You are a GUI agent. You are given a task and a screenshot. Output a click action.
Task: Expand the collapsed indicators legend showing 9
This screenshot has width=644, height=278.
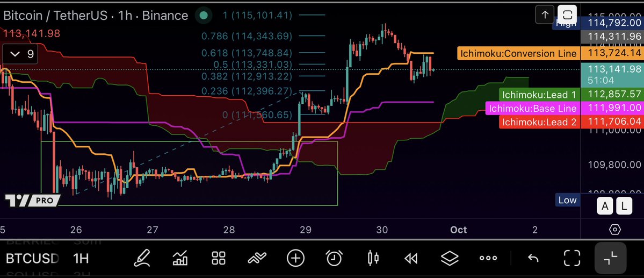[x=20, y=54]
